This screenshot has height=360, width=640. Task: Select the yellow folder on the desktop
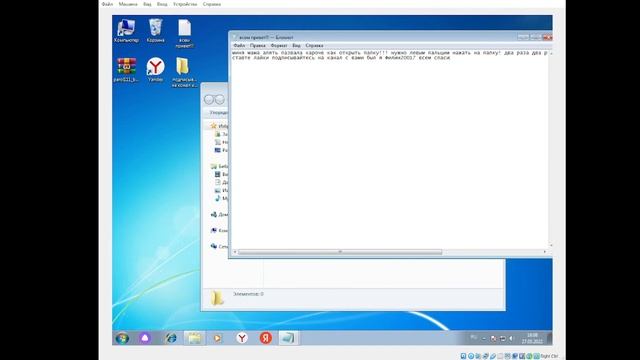[184, 73]
